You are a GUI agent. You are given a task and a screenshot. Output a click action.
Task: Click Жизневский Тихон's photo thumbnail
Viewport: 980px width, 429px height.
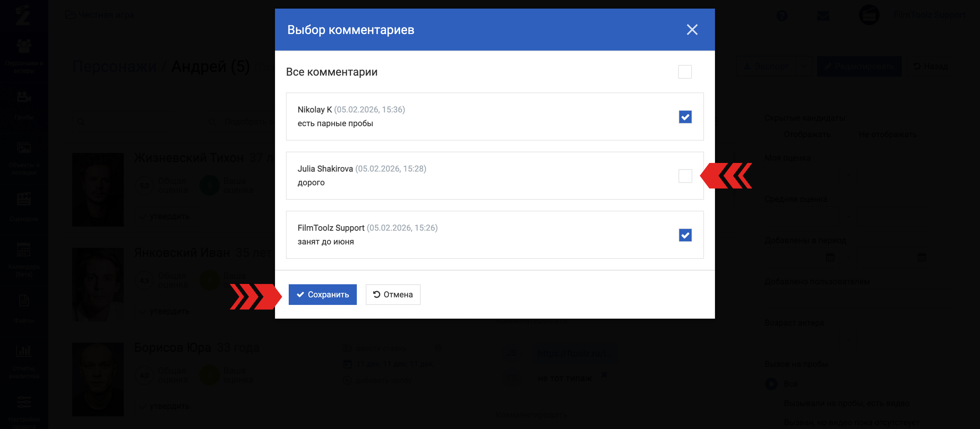(98, 189)
